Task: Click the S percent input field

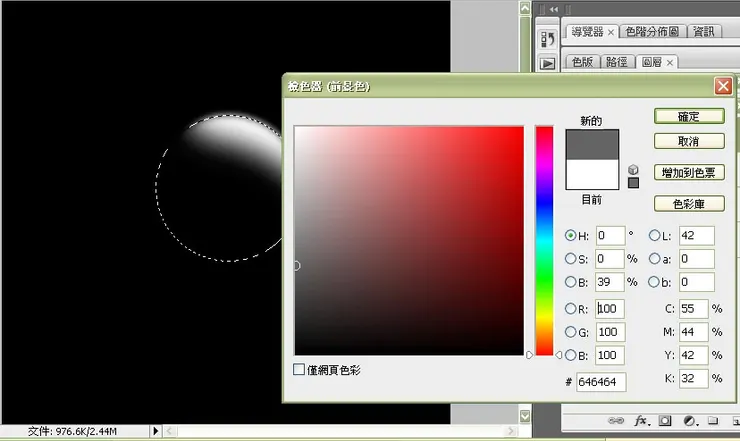Action: tap(610, 258)
